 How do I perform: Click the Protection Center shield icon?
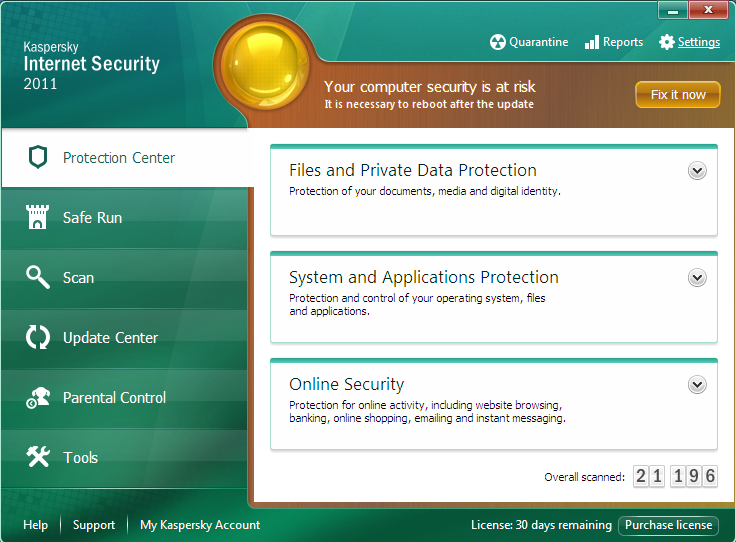tap(37, 158)
